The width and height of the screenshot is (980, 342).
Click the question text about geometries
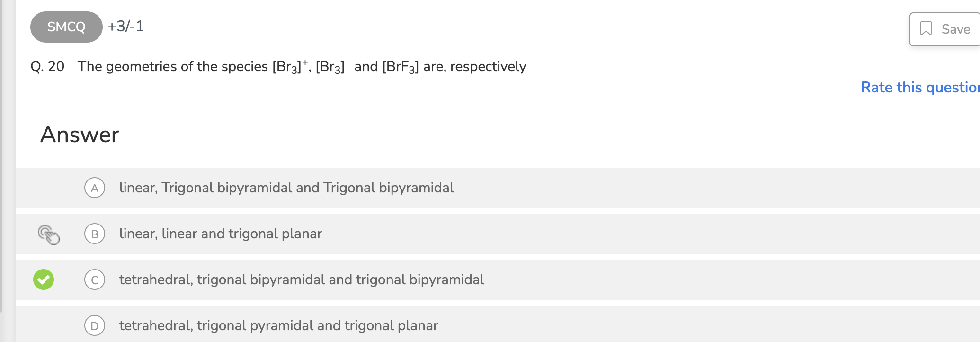tap(302, 66)
